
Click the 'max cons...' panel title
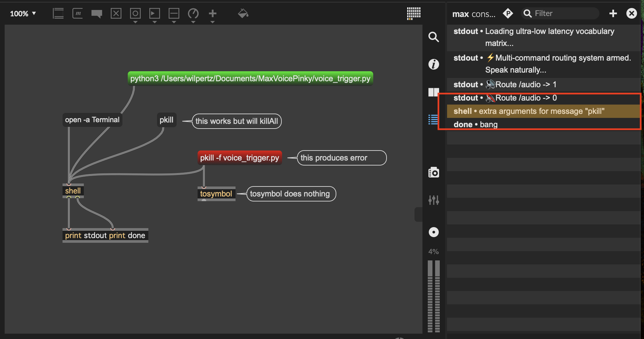point(474,14)
